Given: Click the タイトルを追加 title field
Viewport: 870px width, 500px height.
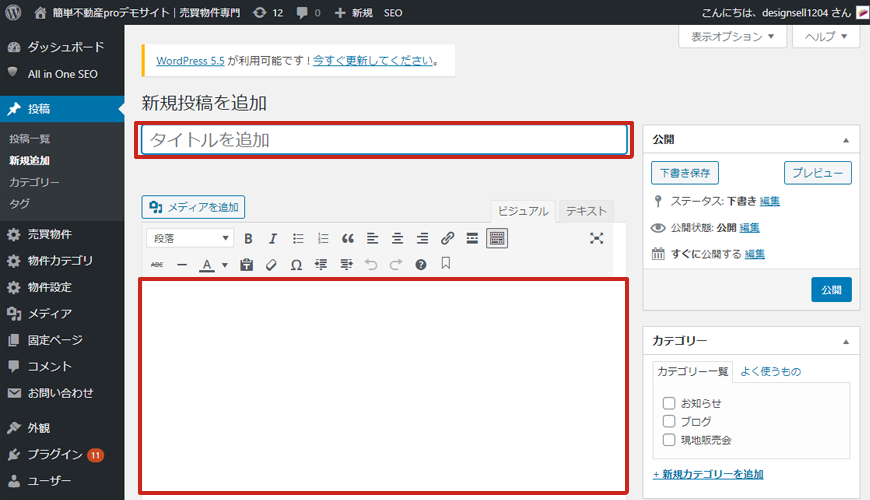Looking at the screenshot, I should [x=383, y=140].
